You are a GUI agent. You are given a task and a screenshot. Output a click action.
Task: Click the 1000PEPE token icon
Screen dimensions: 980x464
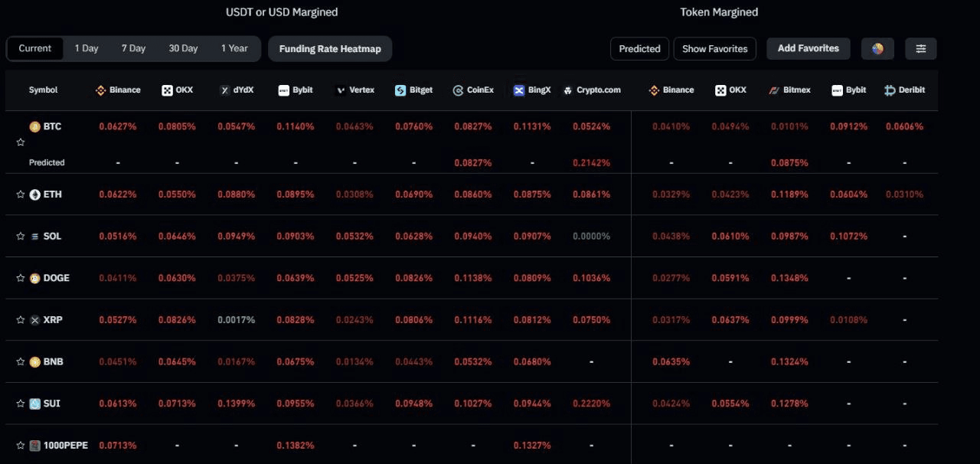(x=34, y=446)
